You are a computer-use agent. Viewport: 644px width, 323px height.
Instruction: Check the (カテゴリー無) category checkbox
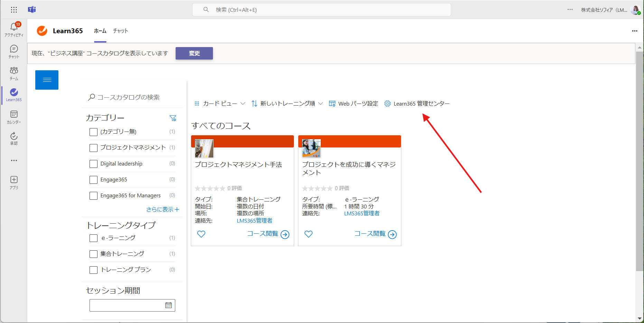93,132
